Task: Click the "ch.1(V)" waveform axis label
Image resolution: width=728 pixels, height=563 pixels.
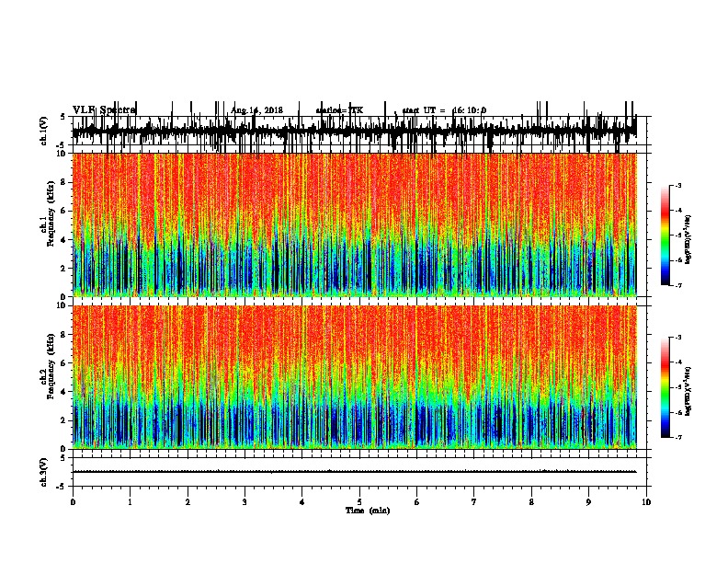Action: pos(44,131)
